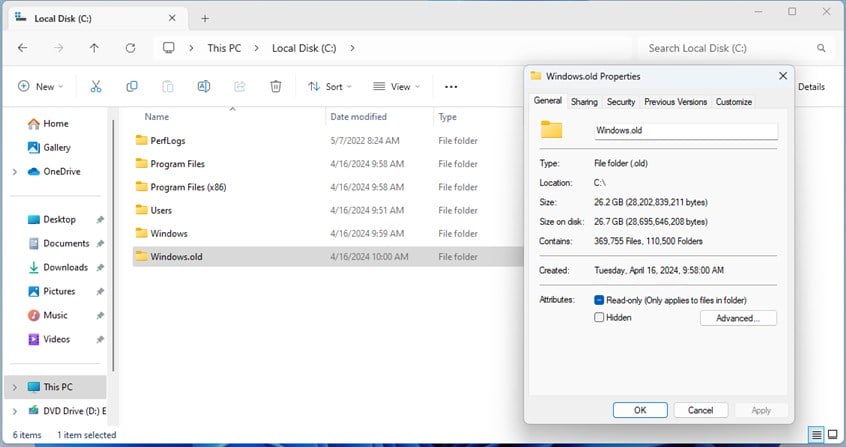Click the Rename icon in toolbar

coord(203,86)
